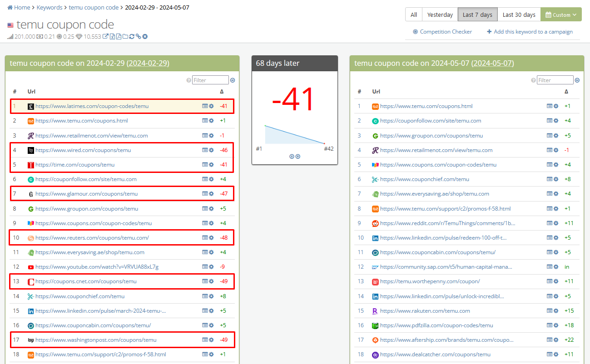Open temu.worthepenny.com URL
590x364 pixels.
pyautogui.click(x=430, y=281)
